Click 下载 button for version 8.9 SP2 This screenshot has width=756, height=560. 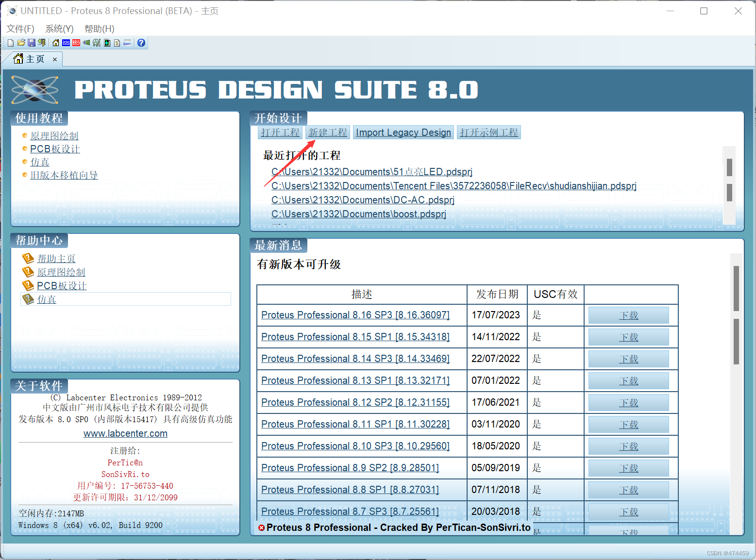click(629, 468)
